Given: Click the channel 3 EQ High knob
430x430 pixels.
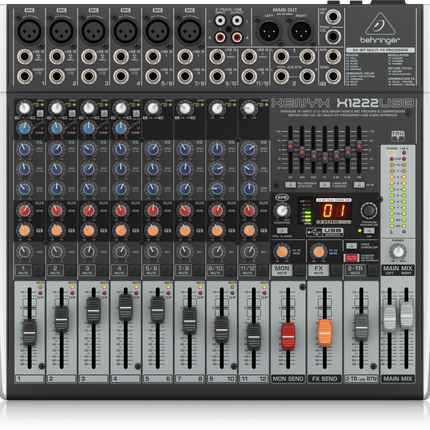Looking at the screenshot, I should pyautogui.click(x=89, y=149).
